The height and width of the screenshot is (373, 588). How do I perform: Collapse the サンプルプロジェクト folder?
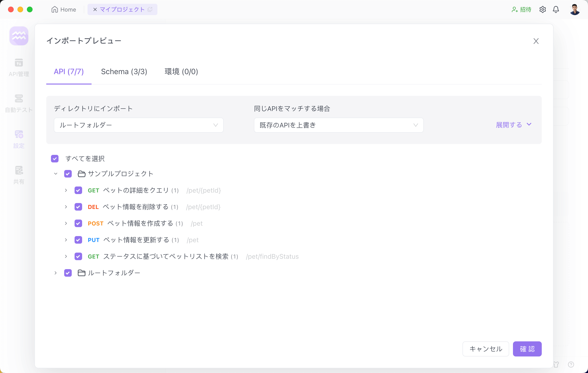point(56,174)
